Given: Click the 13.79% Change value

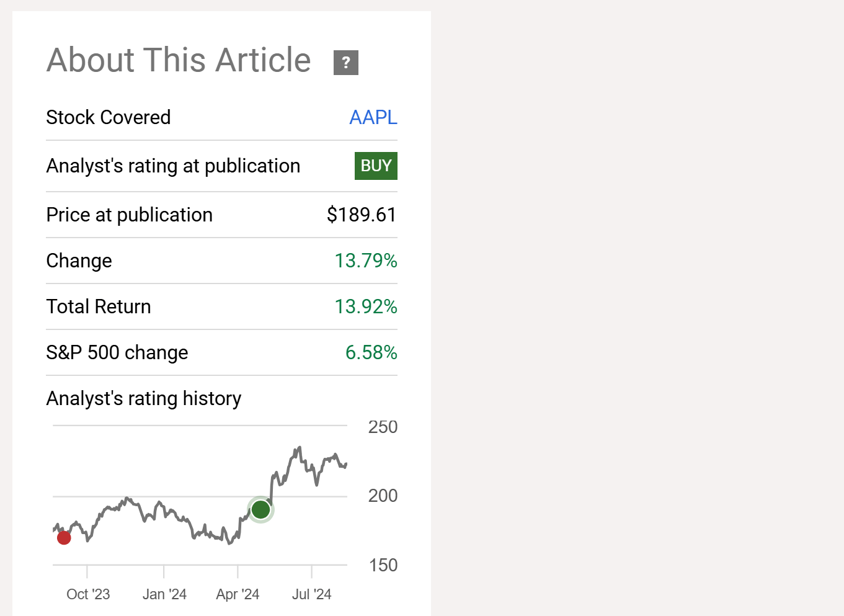Looking at the screenshot, I should (366, 261).
